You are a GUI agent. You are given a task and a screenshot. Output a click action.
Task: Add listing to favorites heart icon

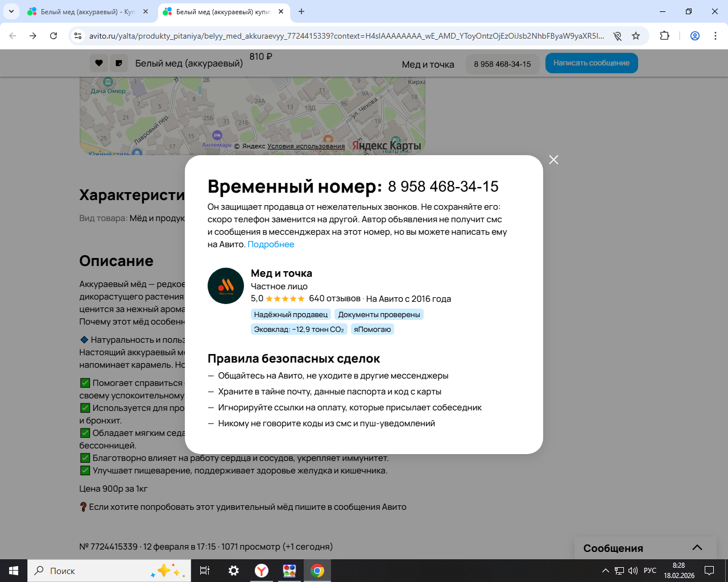tap(99, 63)
